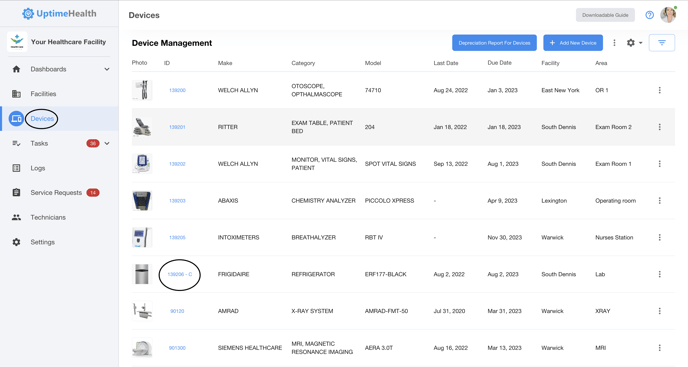Image resolution: width=688 pixels, height=367 pixels.
Task: Open Tasks in sidebar
Action: [x=39, y=143]
